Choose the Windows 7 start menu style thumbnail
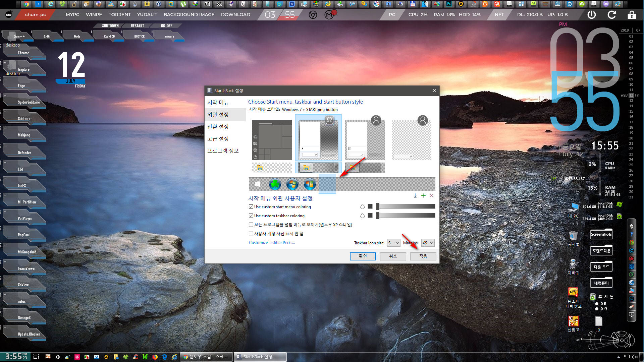Screen dimensions: 644x362 [x=318, y=138]
